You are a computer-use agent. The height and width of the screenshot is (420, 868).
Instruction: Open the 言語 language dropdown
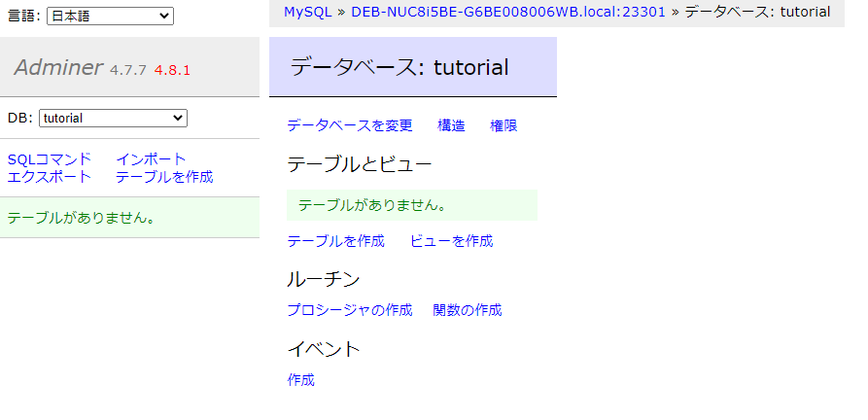click(x=110, y=17)
